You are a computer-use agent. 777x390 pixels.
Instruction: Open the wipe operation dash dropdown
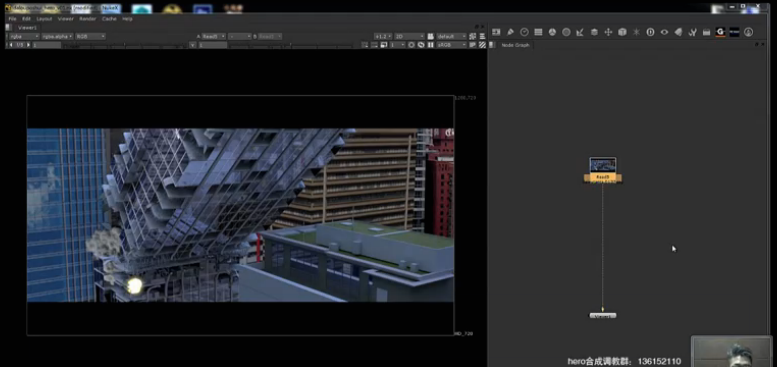click(240, 37)
